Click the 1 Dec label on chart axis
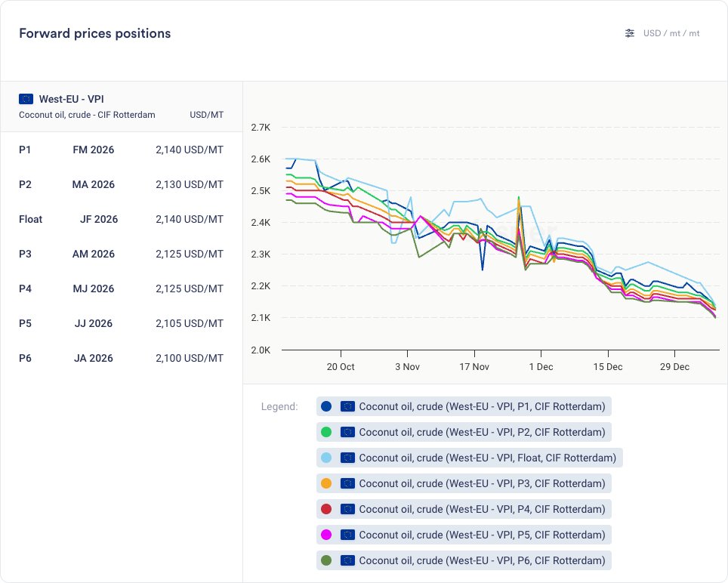This screenshot has height=583, width=728. click(x=541, y=367)
